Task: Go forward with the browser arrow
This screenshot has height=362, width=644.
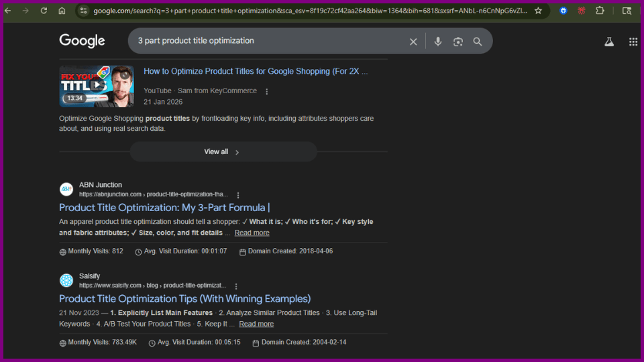Action: [25, 11]
